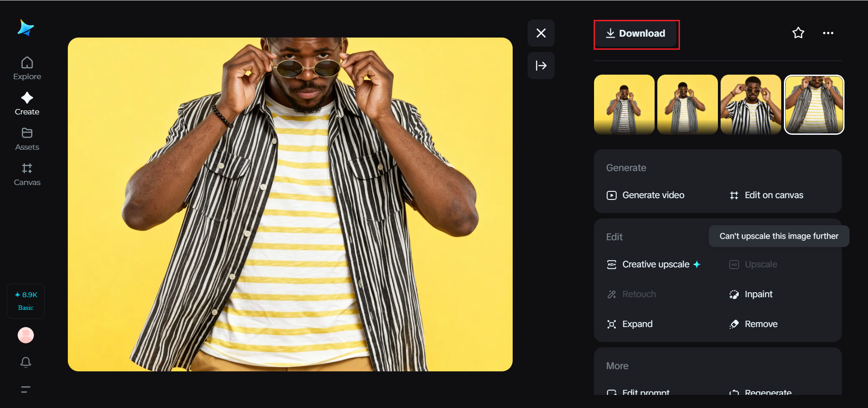The image size is (868, 408).
Task: Start Creative upscale
Action: coord(653,265)
